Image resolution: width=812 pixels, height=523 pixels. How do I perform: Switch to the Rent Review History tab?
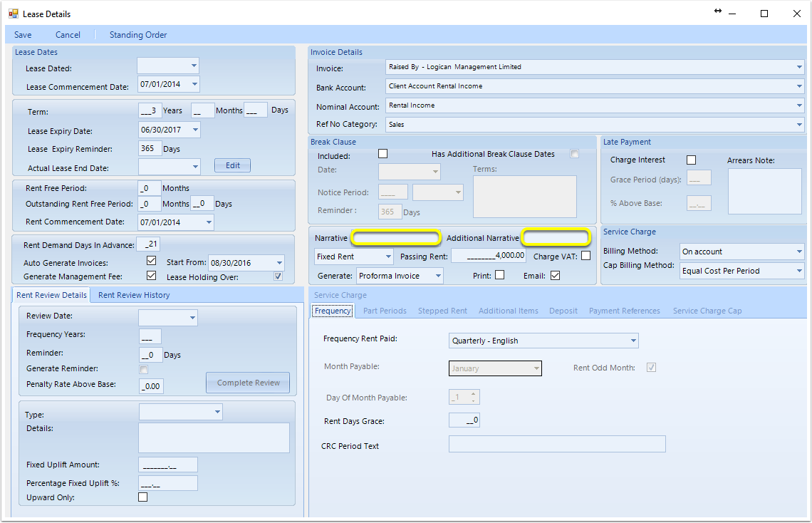[x=134, y=295]
